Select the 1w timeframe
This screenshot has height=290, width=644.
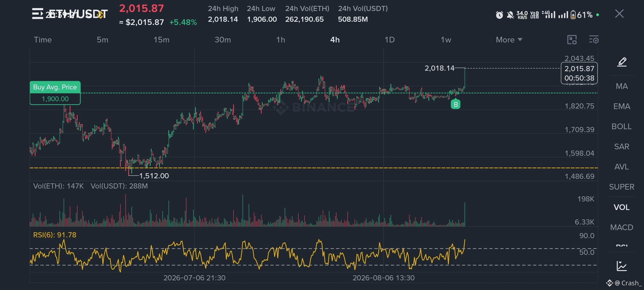[x=446, y=40]
